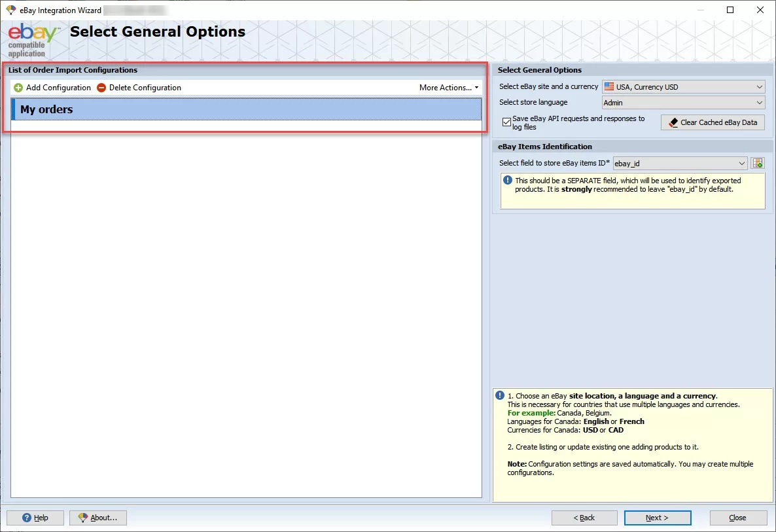Open the More Actions menu
The width and height of the screenshot is (776, 532).
(449, 88)
